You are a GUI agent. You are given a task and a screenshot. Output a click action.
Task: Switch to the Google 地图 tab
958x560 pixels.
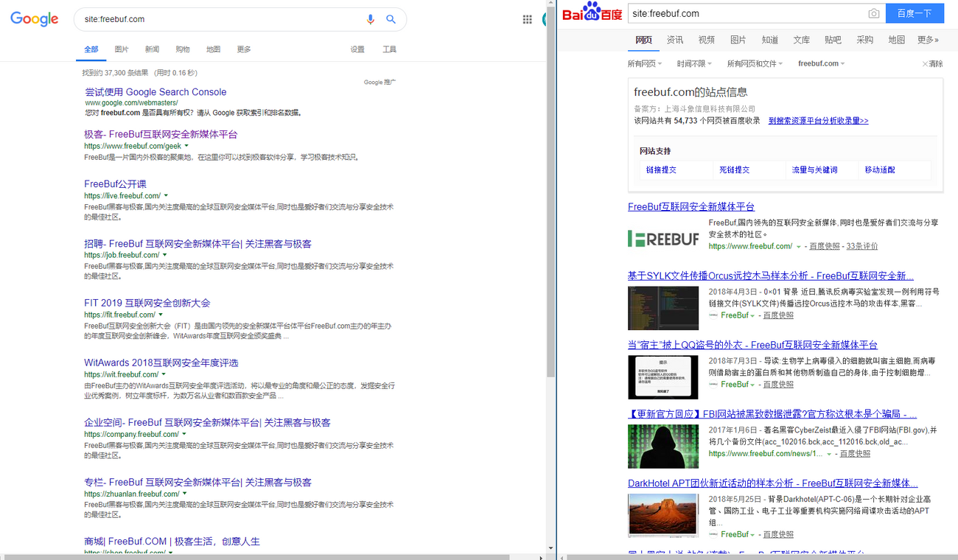213,49
